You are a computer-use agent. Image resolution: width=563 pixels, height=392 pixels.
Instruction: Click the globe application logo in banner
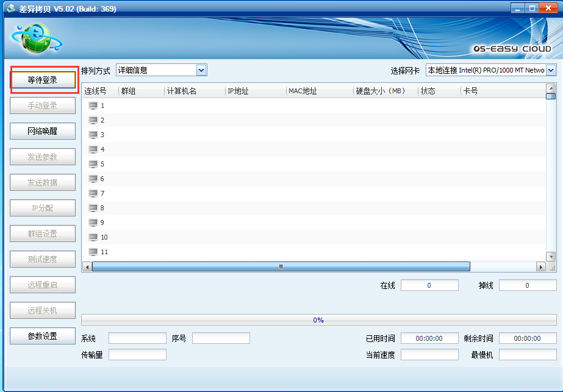coord(32,39)
